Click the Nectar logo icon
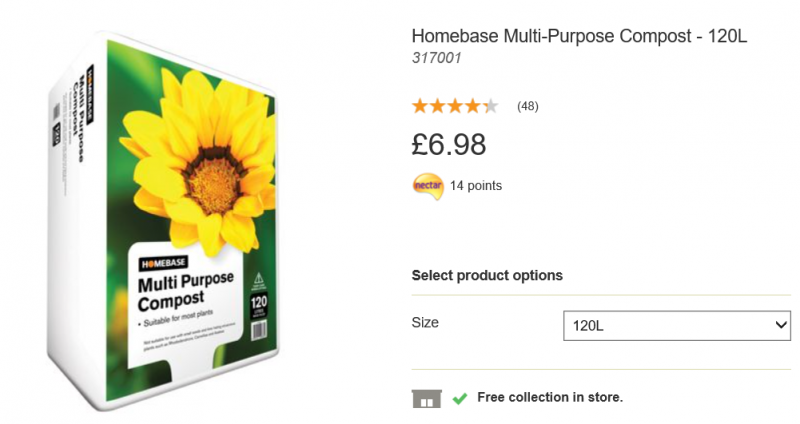 pyautogui.click(x=427, y=186)
